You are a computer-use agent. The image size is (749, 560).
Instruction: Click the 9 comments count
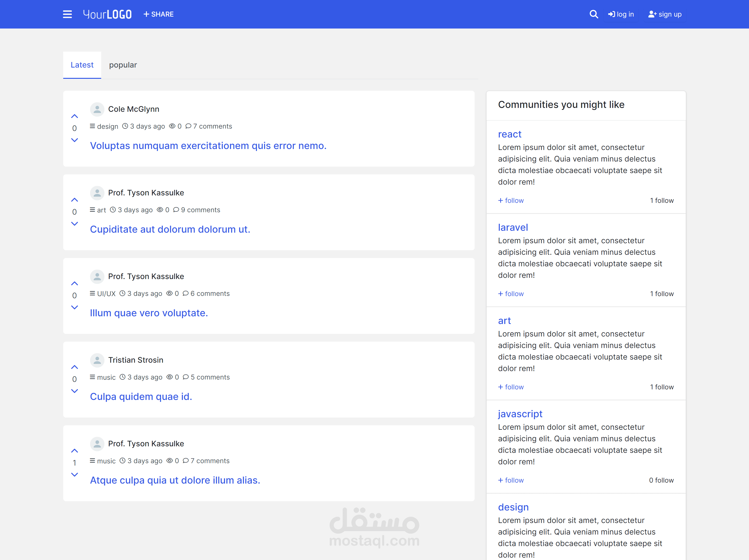(197, 210)
